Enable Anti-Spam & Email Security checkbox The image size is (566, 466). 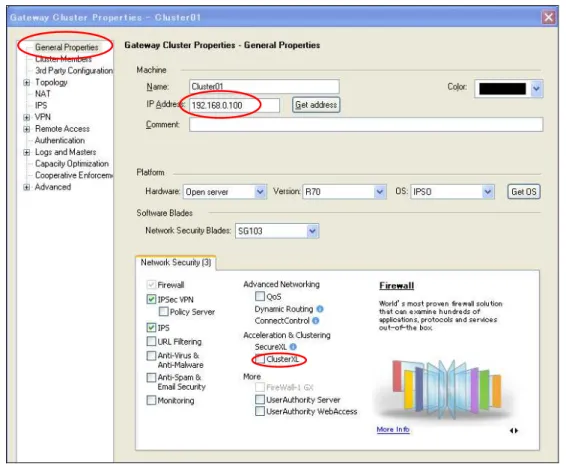(x=151, y=378)
